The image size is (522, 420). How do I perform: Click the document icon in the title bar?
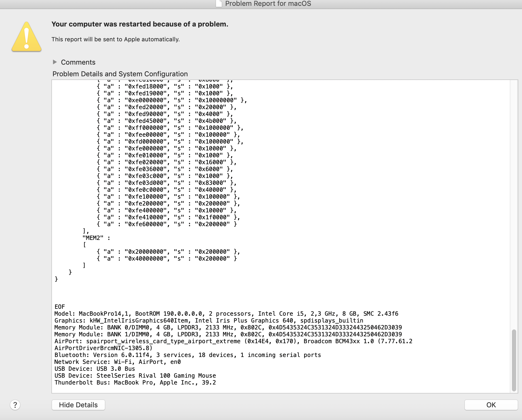pyautogui.click(x=219, y=4)
